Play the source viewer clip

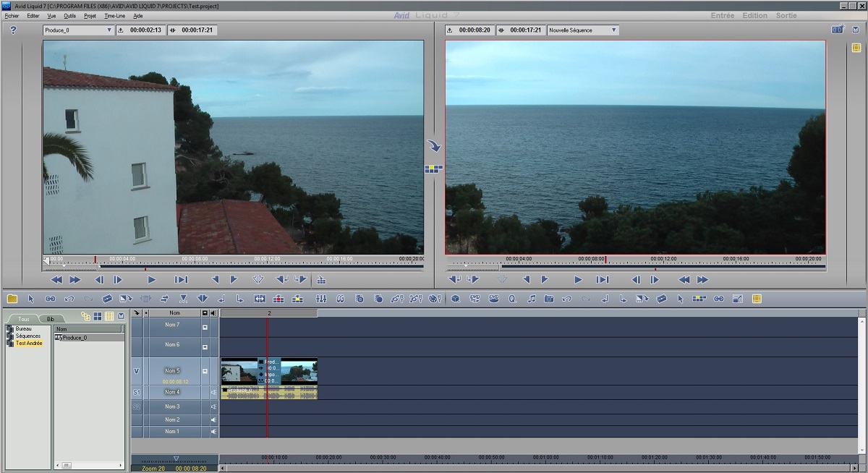151,280
